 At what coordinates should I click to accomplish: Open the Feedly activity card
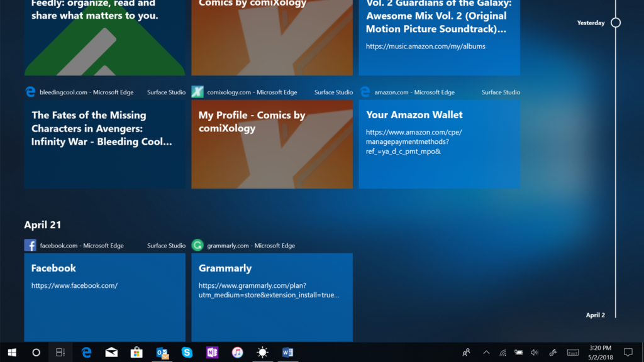pyautogui.click(x=105, y=38)
